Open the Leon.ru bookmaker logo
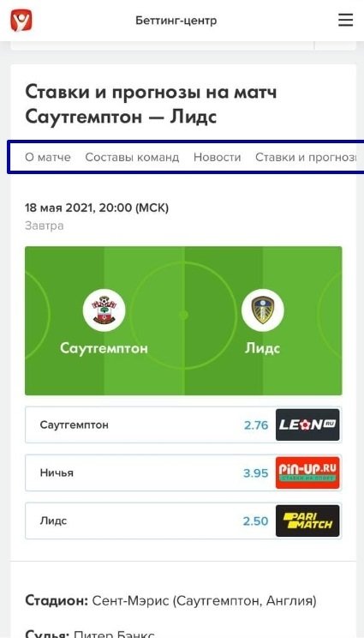 (x=307, y=424)
